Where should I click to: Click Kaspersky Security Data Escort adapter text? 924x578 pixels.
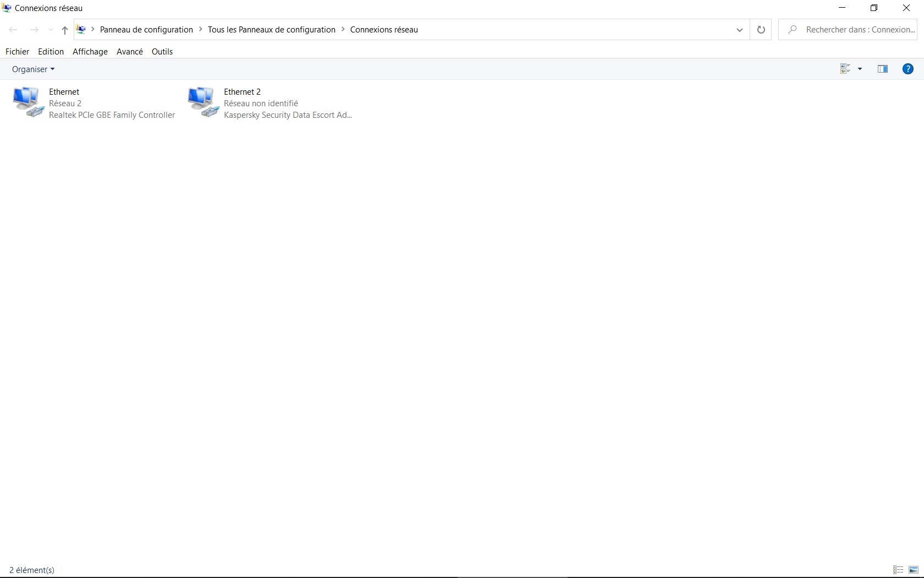pos(288,115)
